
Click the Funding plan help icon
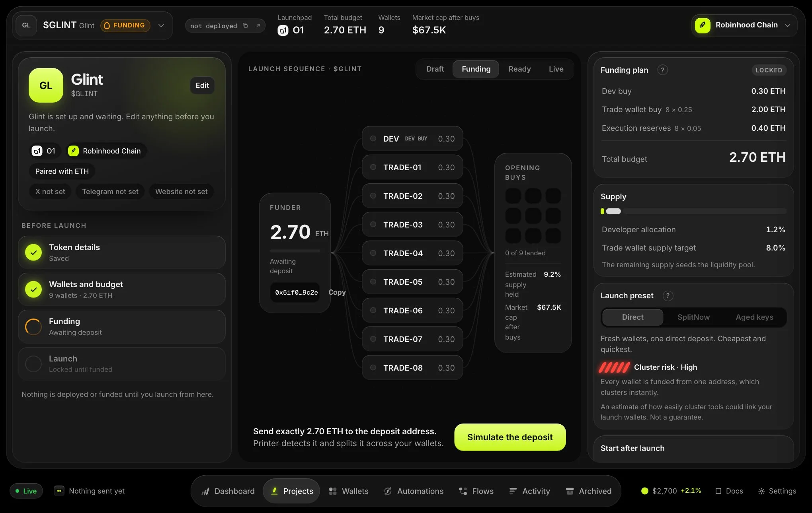coord(662,70)
